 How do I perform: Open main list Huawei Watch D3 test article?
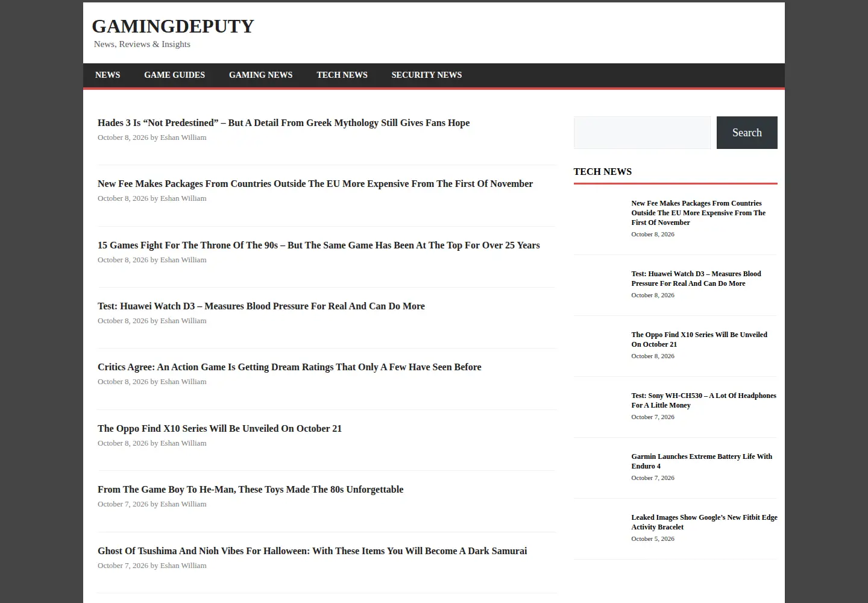pyautogui.click(x=261, y=306)
